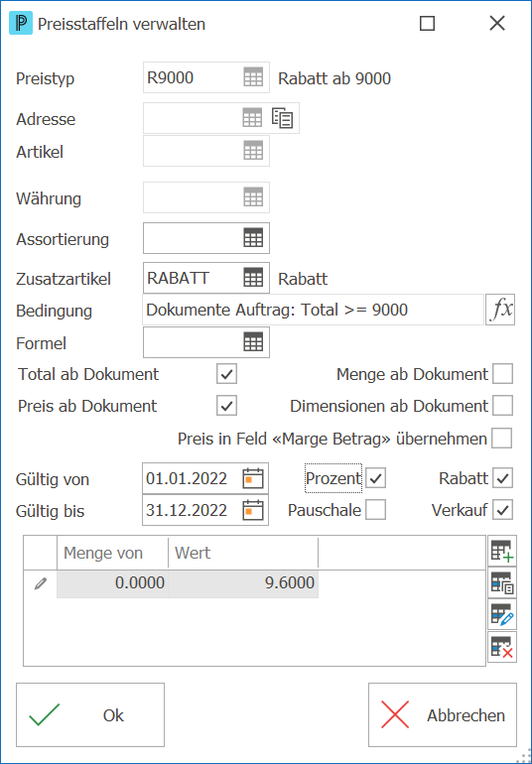Click the Preisstaffeln app logo icon

[21, 24]
